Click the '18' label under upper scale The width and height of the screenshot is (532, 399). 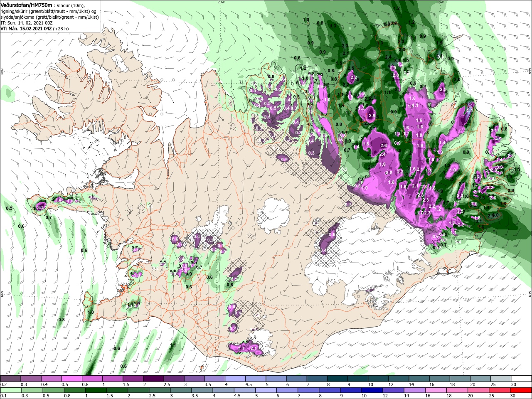pyautogui.click(x=453, y=384)
